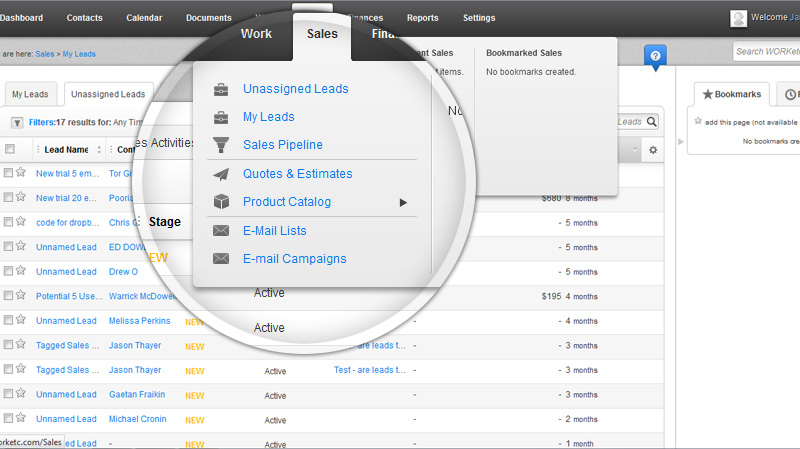The image size is (800, 449).
Task: Click the Search WORKetc input field
Action: [x=766, y=52]
